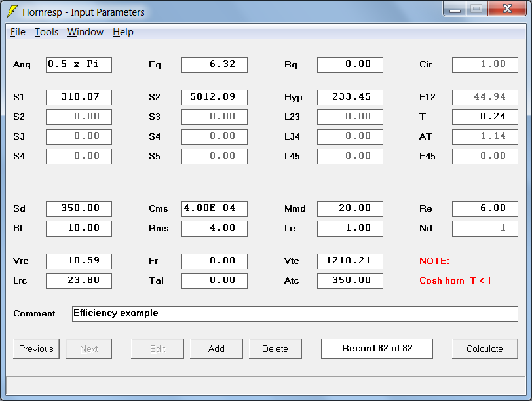
Task: Click the Vrc field with 10.59
Action: [x=79, y=261]
